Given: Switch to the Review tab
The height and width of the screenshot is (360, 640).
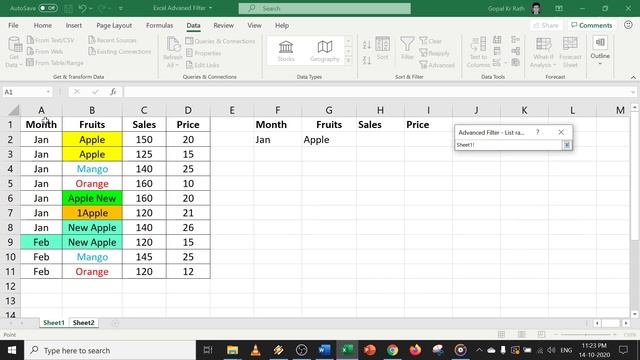Looking at the screenshot, I should point(223,25).
